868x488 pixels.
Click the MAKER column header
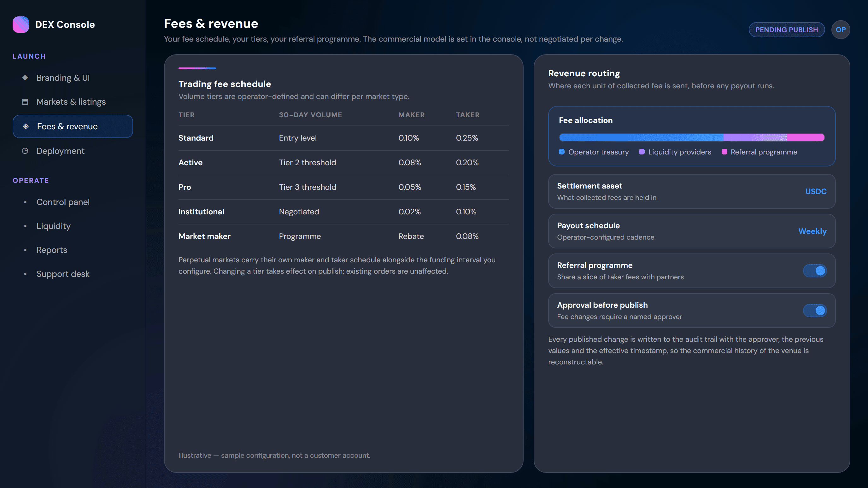(x=411, y=115)
